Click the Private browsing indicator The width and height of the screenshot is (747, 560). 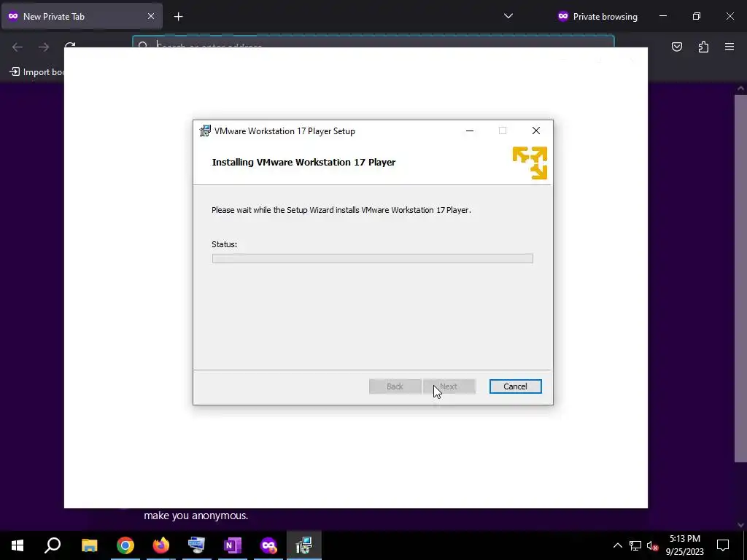[597, 16]
